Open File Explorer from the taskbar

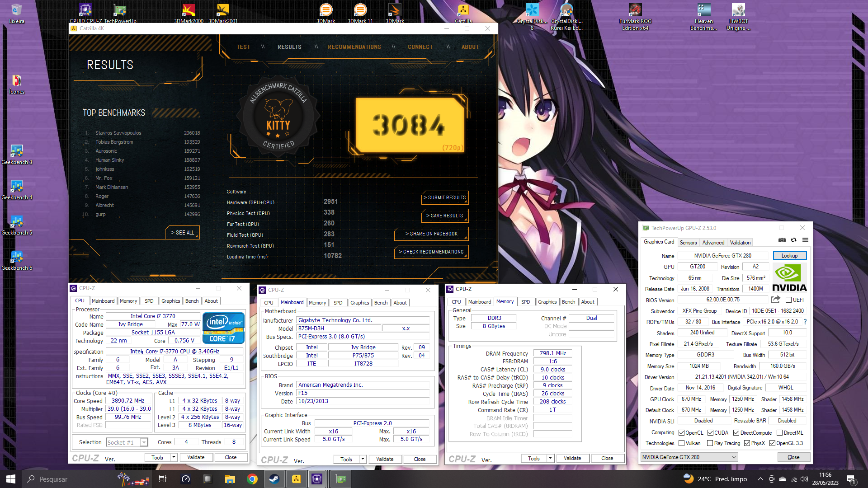pyautogui.click(x=230, y=479)
